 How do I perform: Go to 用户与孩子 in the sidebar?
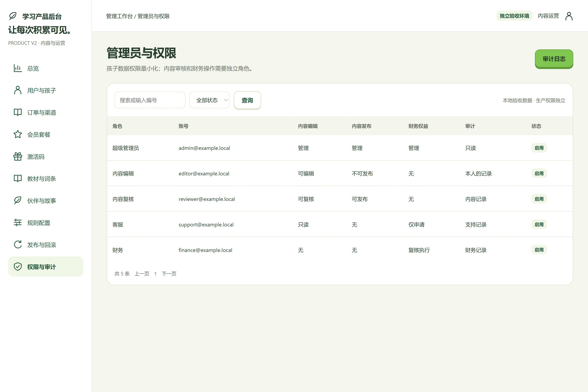click(46, 90)
